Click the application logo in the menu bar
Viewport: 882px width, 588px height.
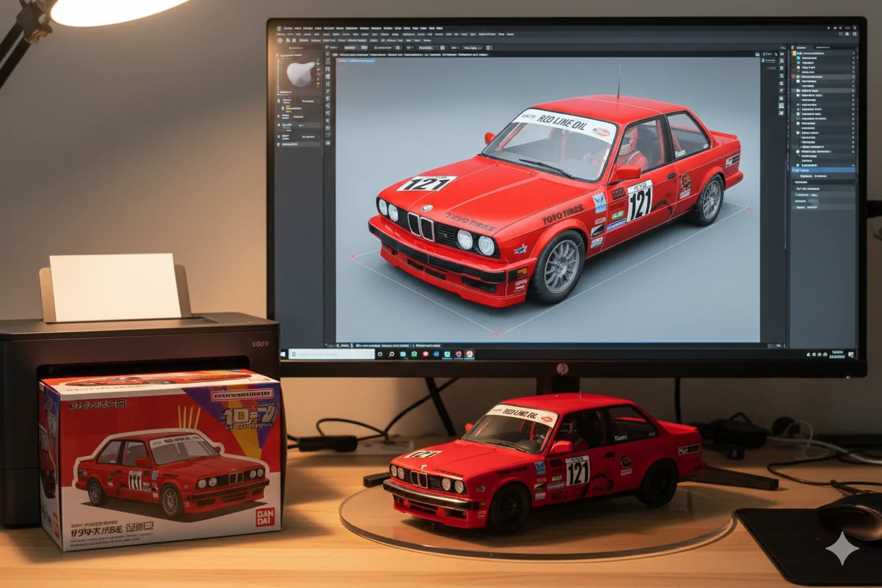(x=279, y=28)
